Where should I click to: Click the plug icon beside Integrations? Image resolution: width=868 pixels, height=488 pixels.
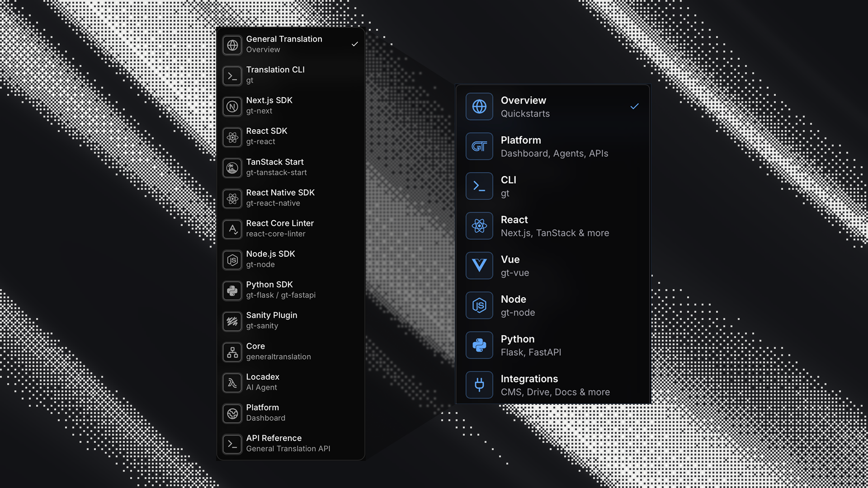[479, 385]
